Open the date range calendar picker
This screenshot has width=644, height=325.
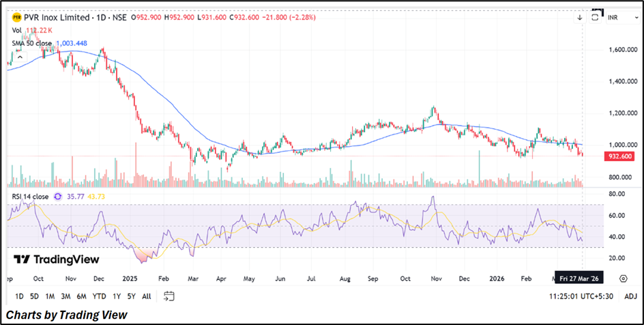169,296
